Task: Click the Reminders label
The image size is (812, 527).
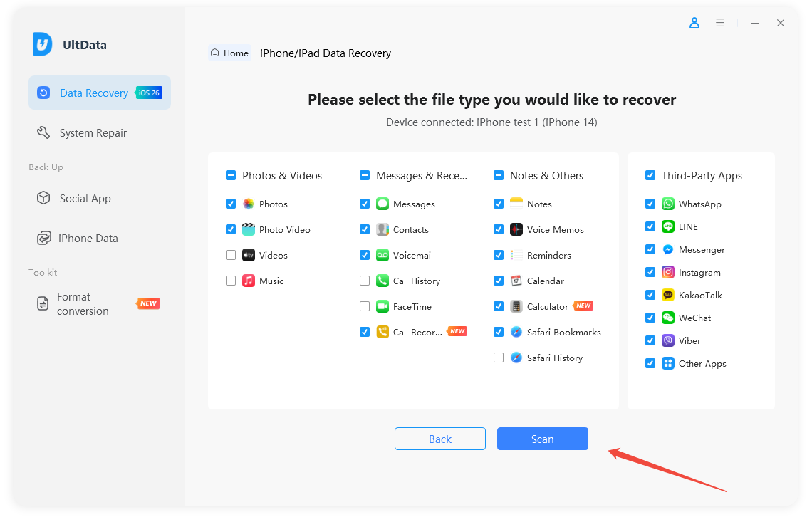Action: point(549,256)
